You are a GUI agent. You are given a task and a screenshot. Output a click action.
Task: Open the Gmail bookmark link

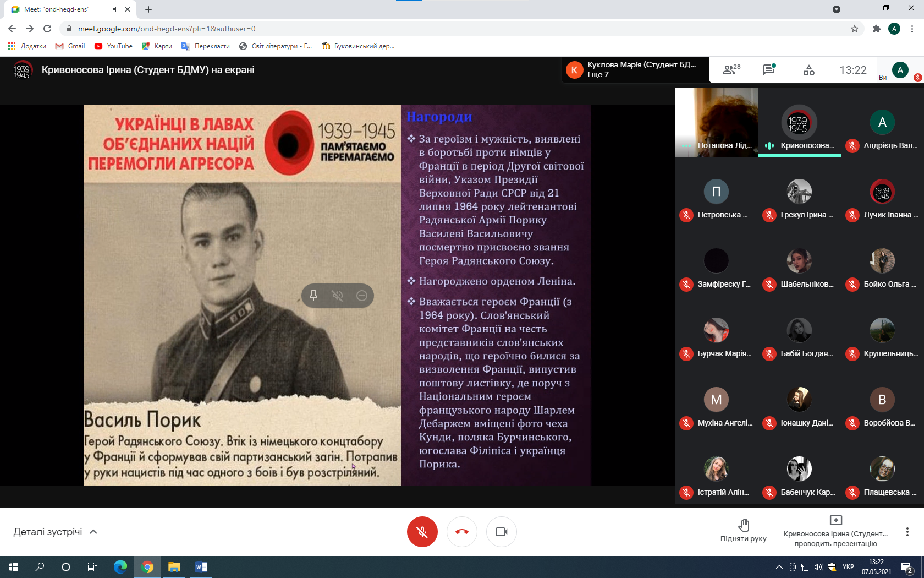point(70,46)
